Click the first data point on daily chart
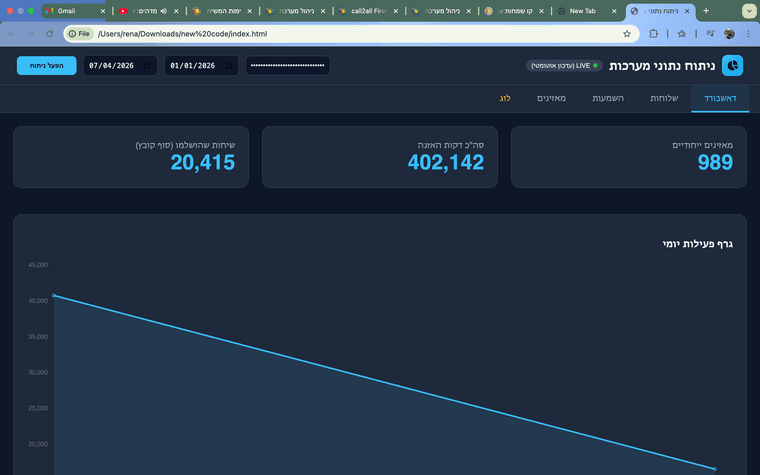This screenshot has width=760, height=475. click(53, 296)
